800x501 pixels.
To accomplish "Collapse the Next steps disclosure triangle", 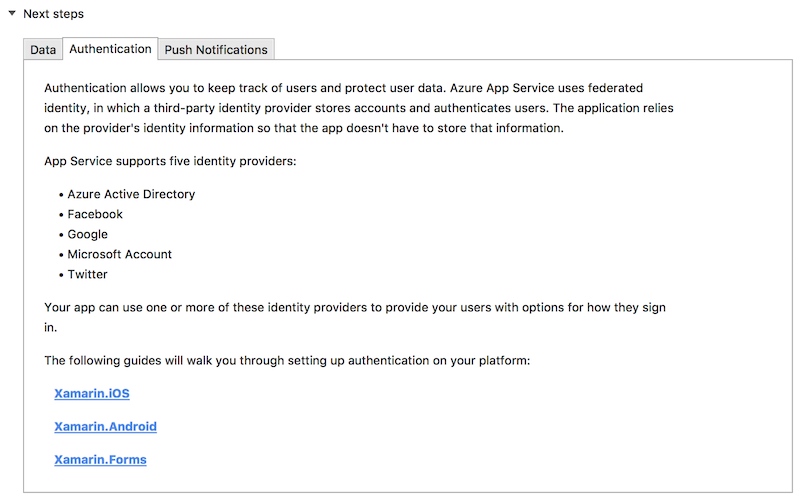I will click(12, 14).
